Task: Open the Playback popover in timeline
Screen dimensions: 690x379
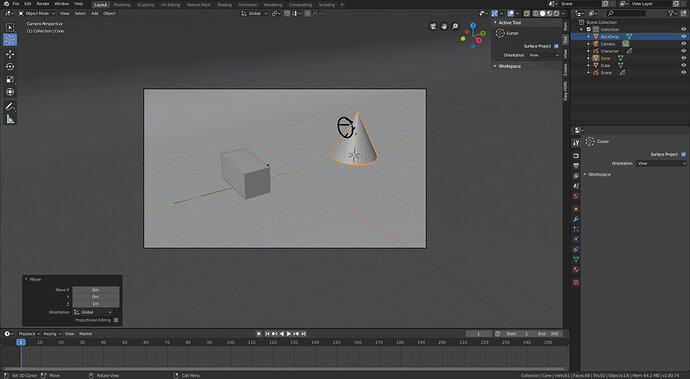Action: click(x=29, y=334)
